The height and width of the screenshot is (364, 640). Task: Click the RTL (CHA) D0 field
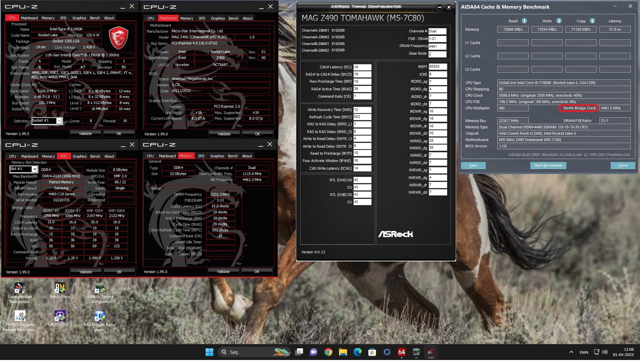coord(362,180)
